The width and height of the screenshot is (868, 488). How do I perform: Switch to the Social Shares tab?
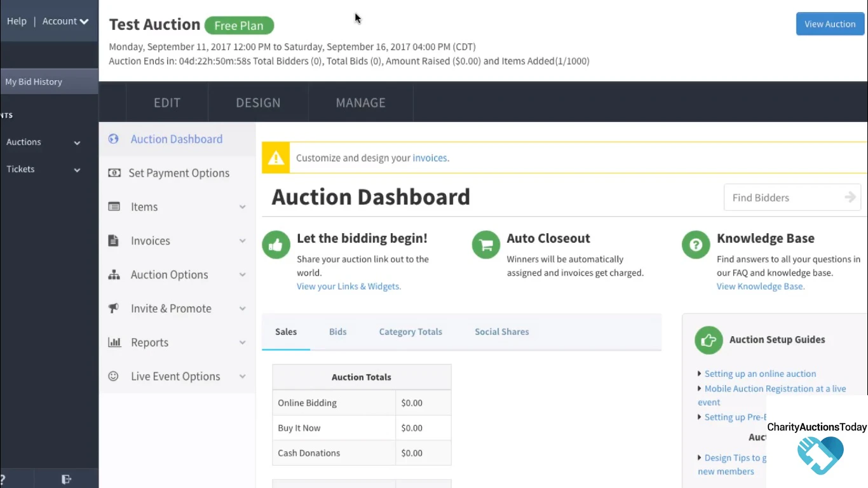[502, 332]
